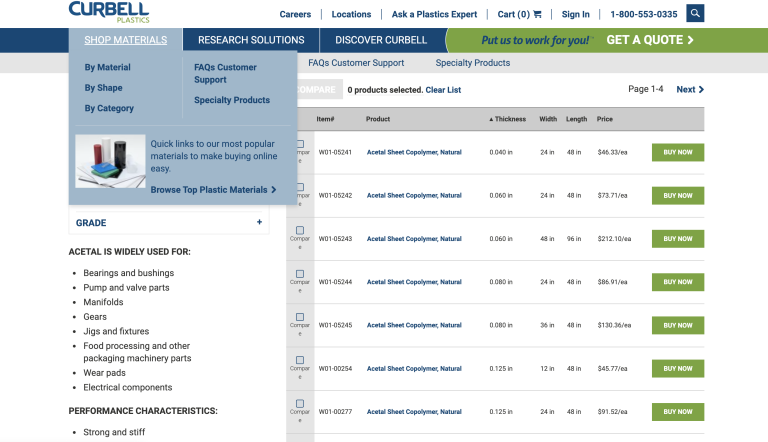Viewport: 768px width, 442px height.
Task: Tick compare checkbox for item W01-00277
Action: (300, 404)
